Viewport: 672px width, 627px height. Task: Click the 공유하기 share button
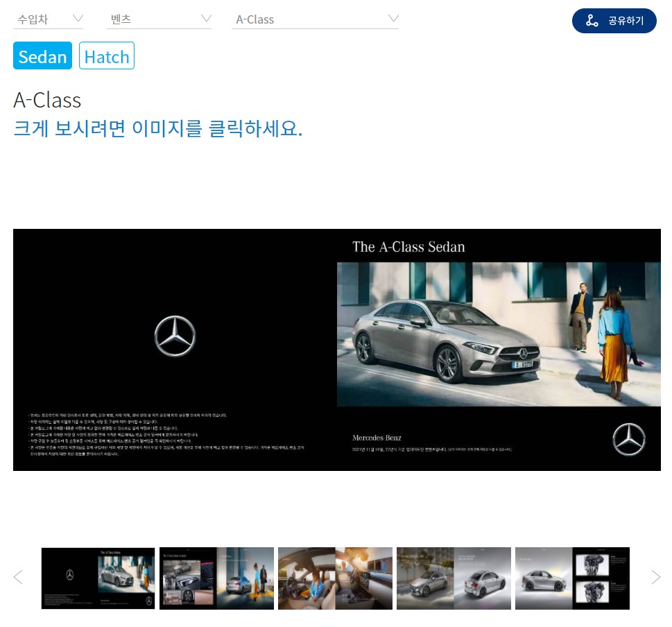(614, 21)
